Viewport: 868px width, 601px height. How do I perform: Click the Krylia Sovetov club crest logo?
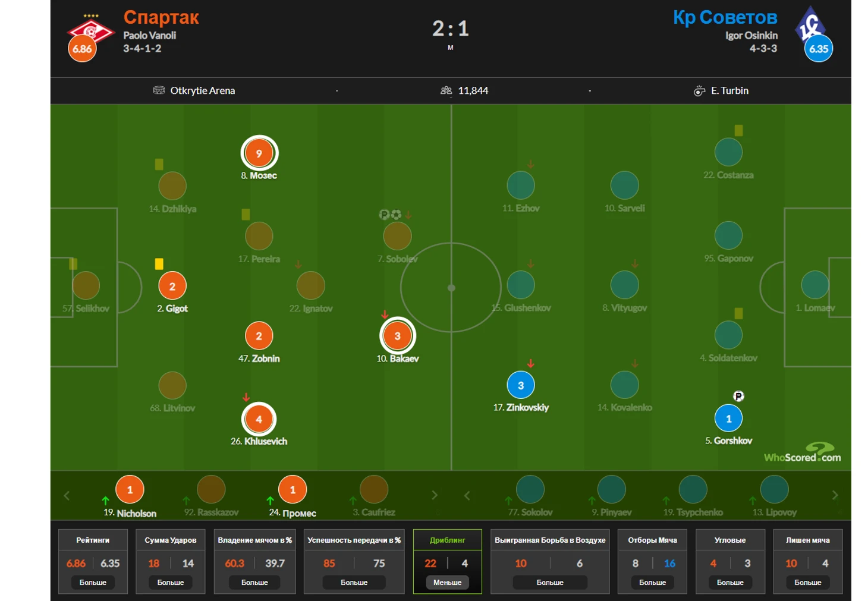coord(810,24)
